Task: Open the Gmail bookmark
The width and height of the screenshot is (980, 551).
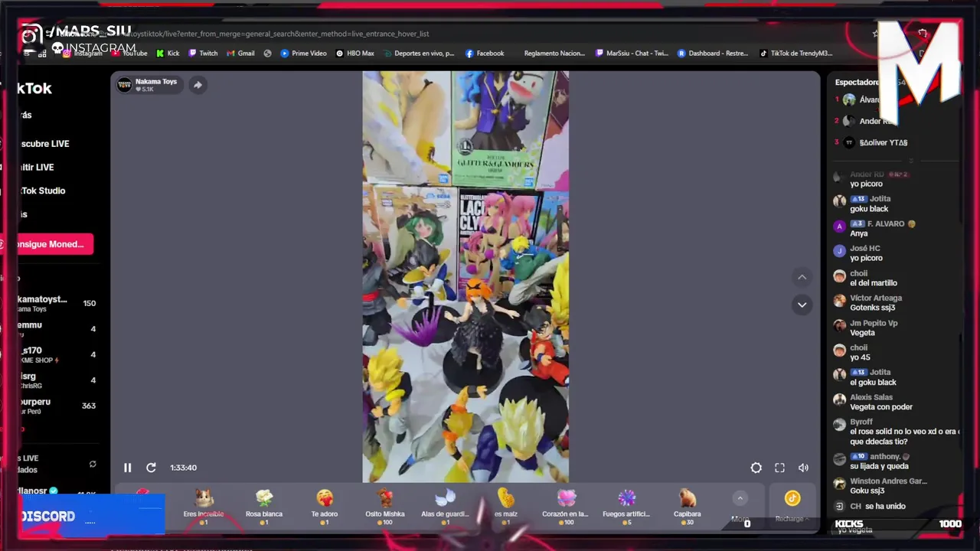Action: tap(240, 54)
